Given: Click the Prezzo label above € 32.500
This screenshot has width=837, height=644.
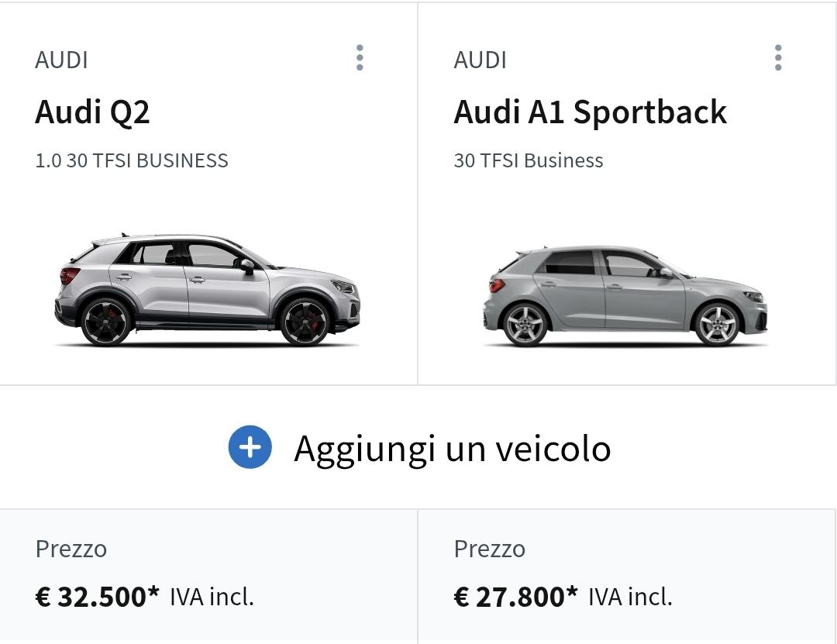Looking at the screenshot, I should [71, 549].
